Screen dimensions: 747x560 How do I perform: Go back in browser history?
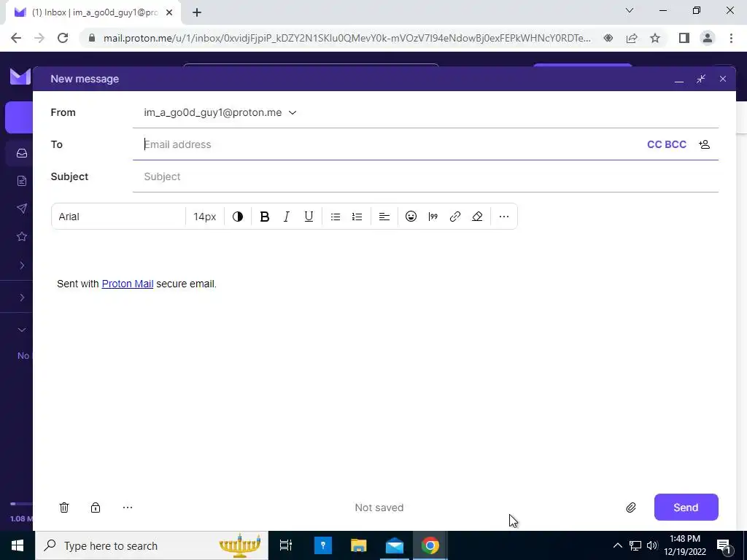(x=16, y=38)
